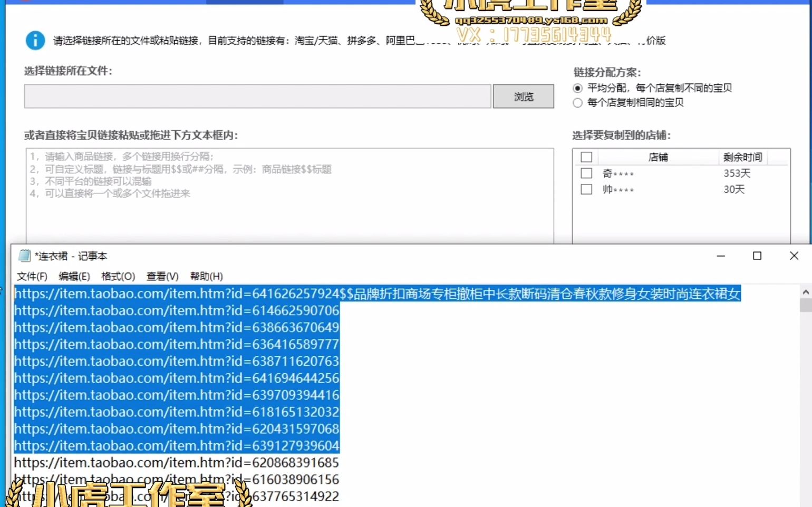Screen dimensions: 812x507
Task: Minimize the Notepad window
Action: tap(721, 256)
